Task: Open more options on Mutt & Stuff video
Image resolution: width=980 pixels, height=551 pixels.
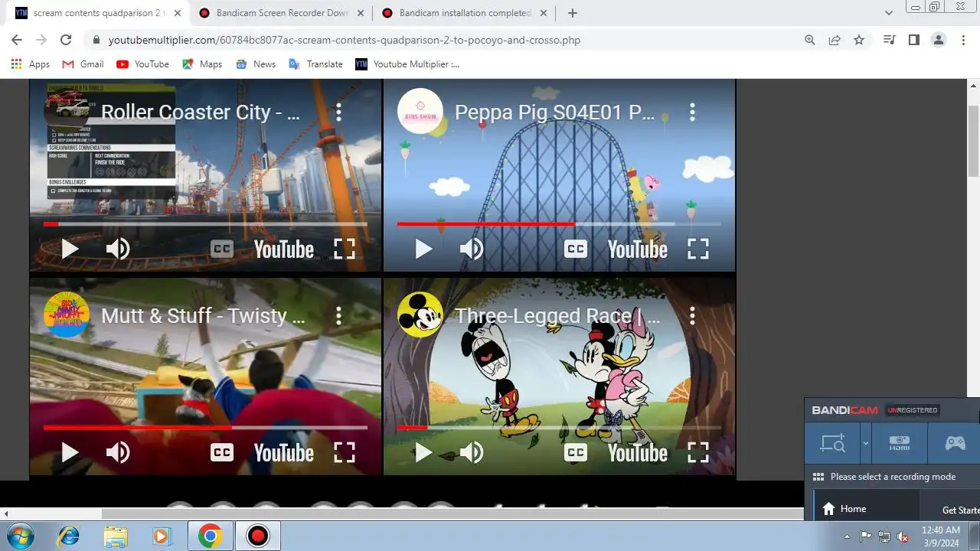Action: tap(338, 316)
